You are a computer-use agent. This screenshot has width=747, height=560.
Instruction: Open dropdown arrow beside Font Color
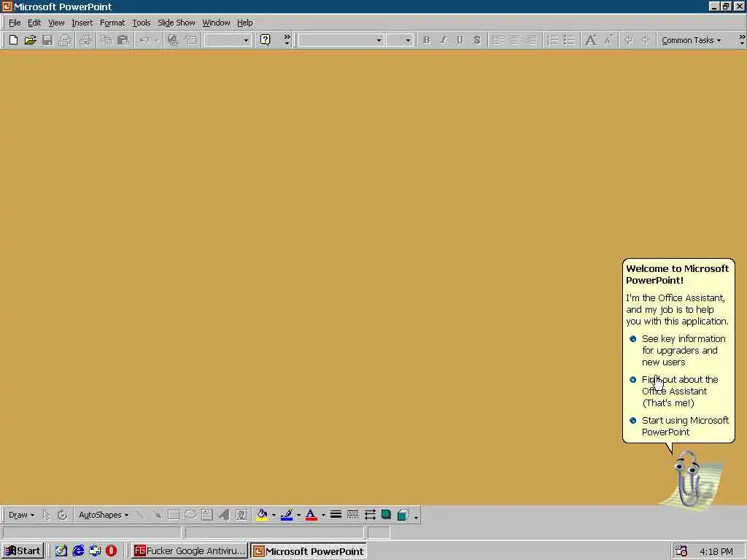[x=323, y=515]
